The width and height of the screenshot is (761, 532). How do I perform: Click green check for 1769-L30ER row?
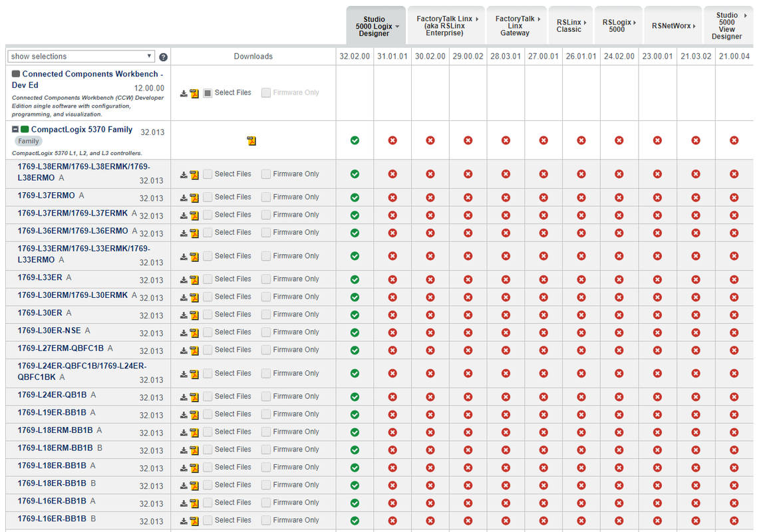pyautogui.click(x=355, y=315)
